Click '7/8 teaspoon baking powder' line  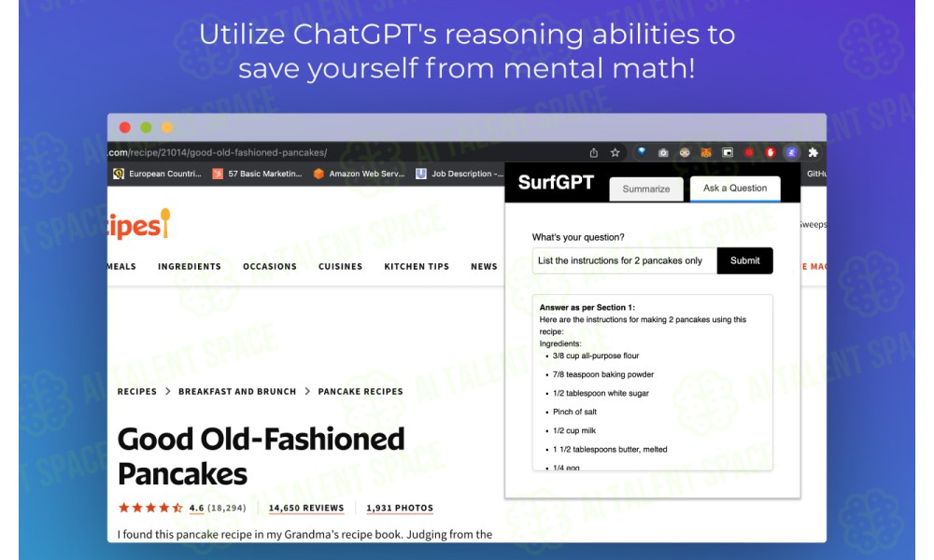point(602,375)
